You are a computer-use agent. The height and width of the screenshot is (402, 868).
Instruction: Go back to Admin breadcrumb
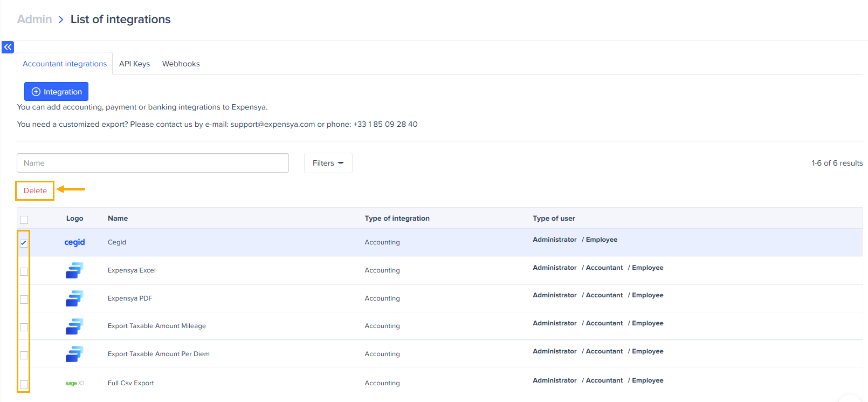(35, 19)
